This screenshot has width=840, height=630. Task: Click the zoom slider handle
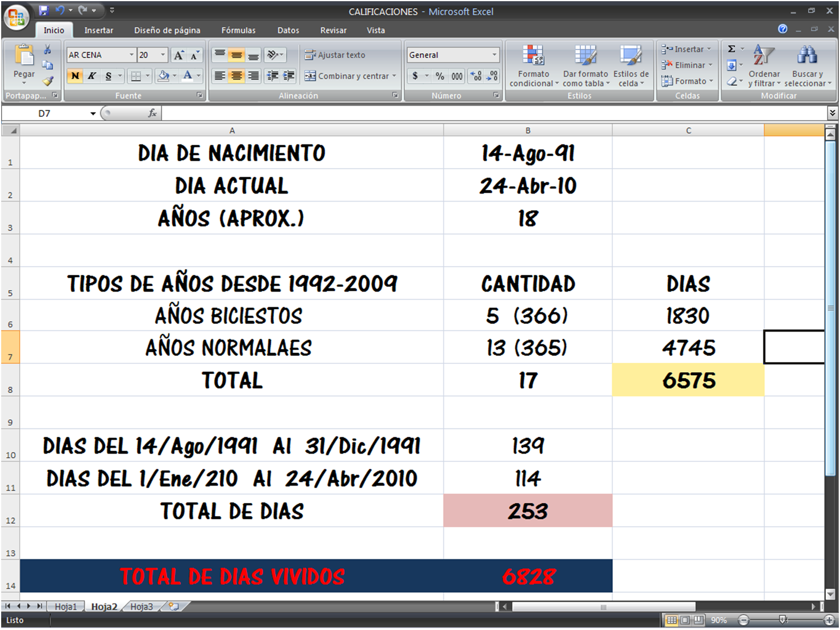pos(783,620)
